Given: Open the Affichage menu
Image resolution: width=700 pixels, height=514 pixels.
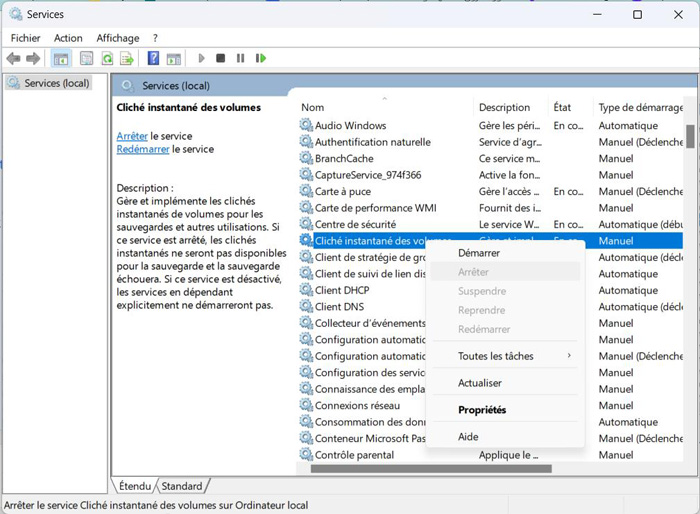Looking at the screenshot, I should click(x=118, y=38).
